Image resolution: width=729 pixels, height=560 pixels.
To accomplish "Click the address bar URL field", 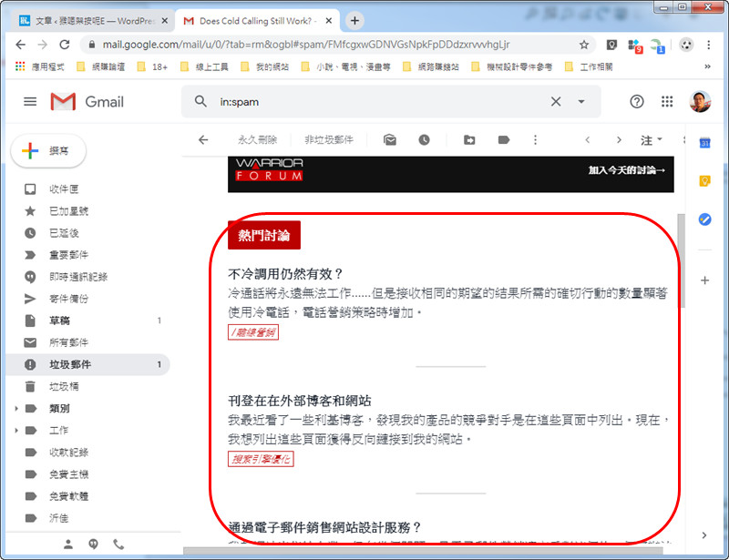I will (337, 45).
